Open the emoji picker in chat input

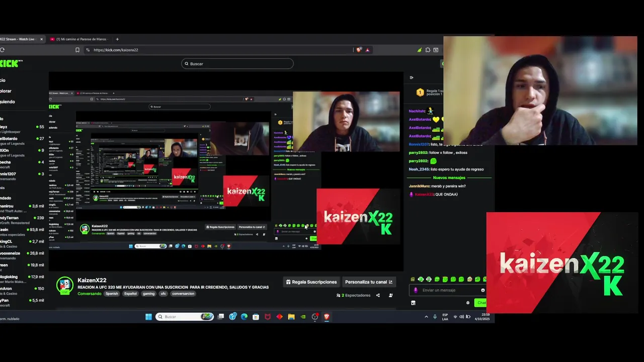482,290
